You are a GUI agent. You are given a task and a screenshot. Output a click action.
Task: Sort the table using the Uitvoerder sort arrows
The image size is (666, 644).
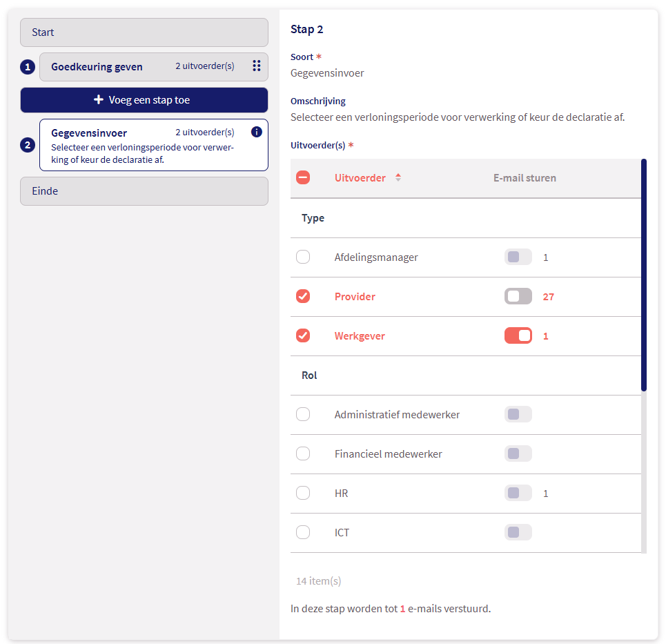pos(398,177)
